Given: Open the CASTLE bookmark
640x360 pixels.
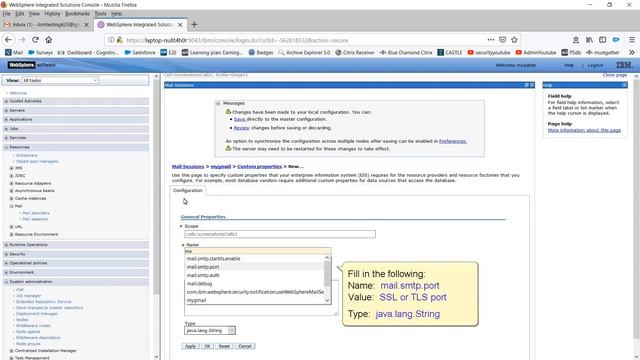Looking at the screenshot, I should pyautogui.click(x=449, y=52).
